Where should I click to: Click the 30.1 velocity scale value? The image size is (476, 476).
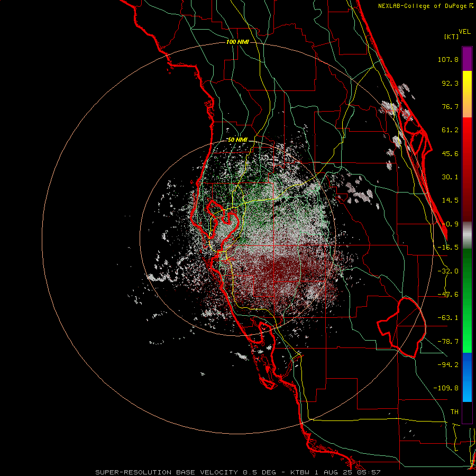(x=450, y=177)
